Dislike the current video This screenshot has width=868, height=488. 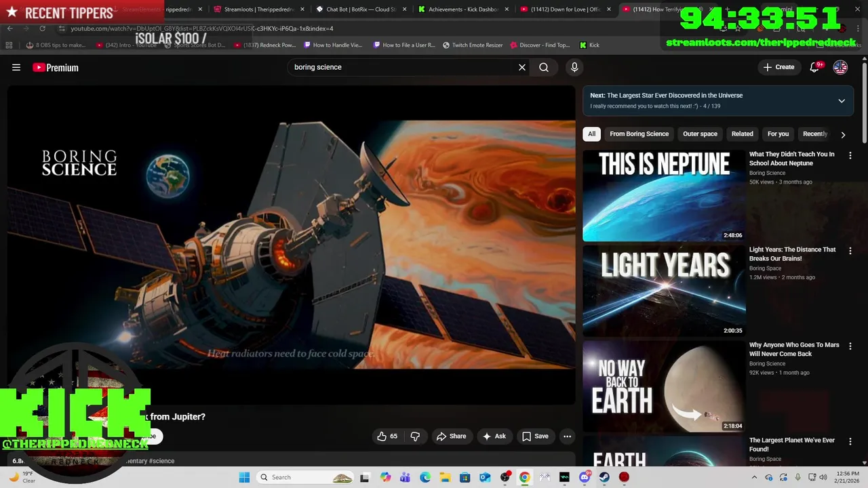[x=415, y=436]
